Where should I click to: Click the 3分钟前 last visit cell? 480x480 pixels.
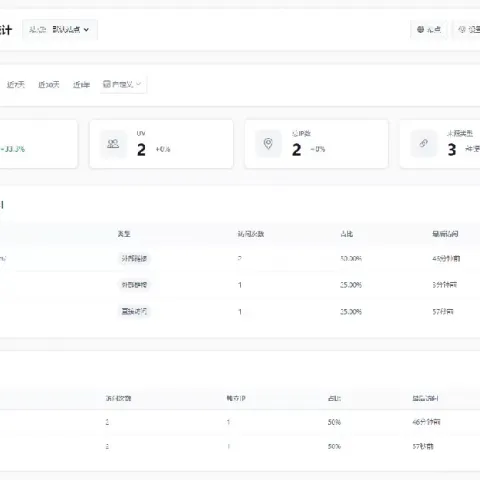(444, 285)
